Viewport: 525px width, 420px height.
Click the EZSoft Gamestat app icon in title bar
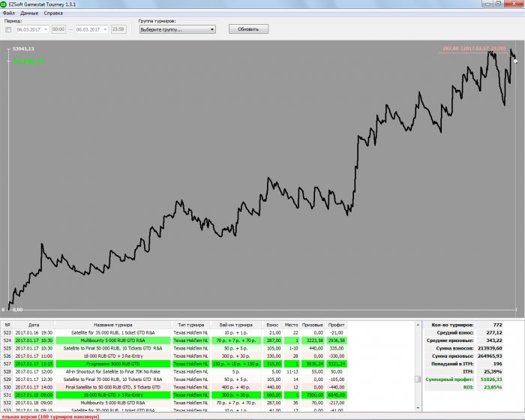pyautogui.click(x=5, y=4)
